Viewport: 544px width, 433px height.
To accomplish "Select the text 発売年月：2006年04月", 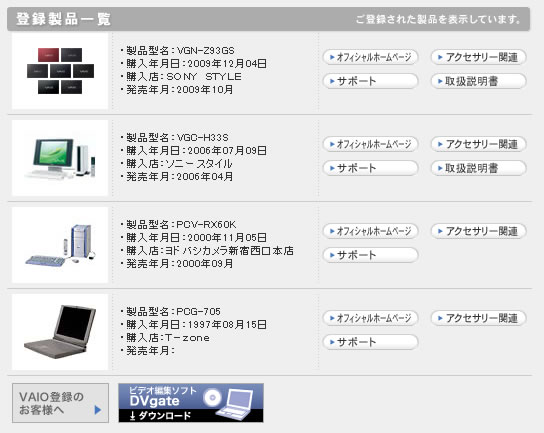I will [x=179, y=177].
